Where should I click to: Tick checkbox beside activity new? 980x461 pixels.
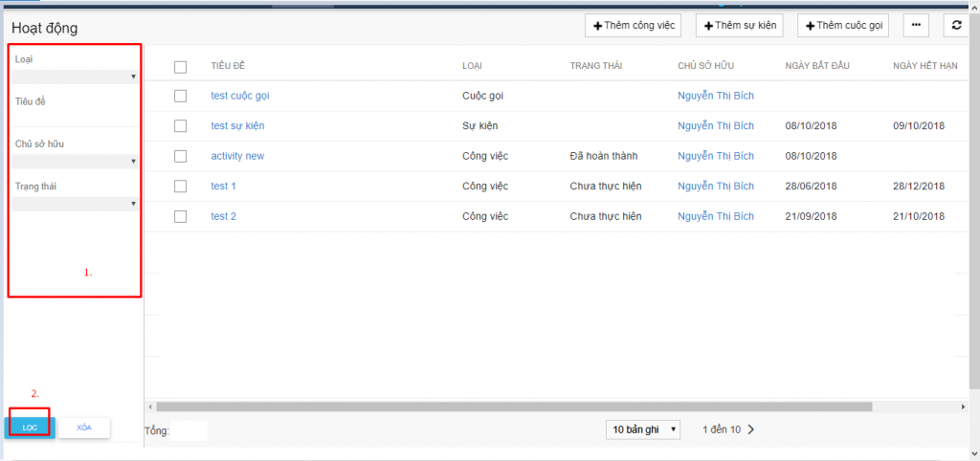[x=180, y=156]
